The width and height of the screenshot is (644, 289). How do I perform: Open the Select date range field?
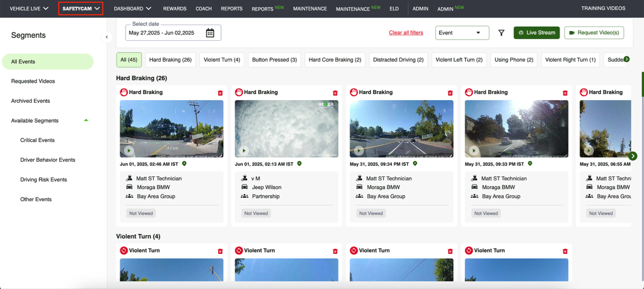click(173, 33)
